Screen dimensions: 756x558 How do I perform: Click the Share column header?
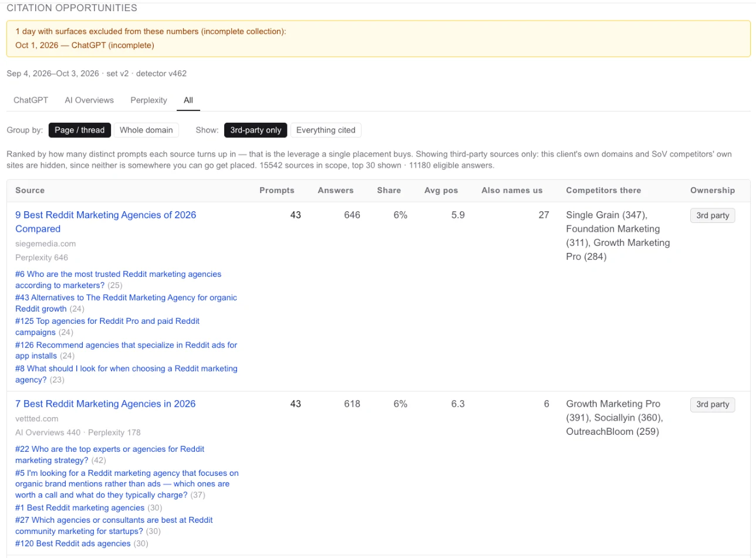point(389,190)
